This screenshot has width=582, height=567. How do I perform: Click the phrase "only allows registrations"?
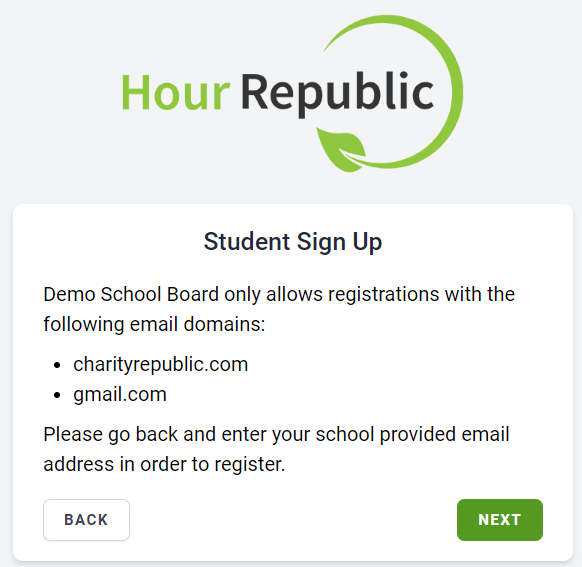pos(331,295)
